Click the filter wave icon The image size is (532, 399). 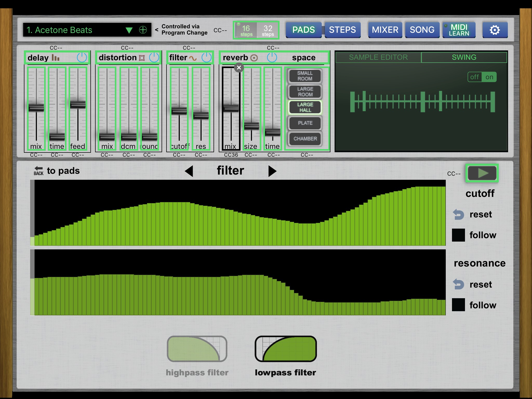(193, 58)
